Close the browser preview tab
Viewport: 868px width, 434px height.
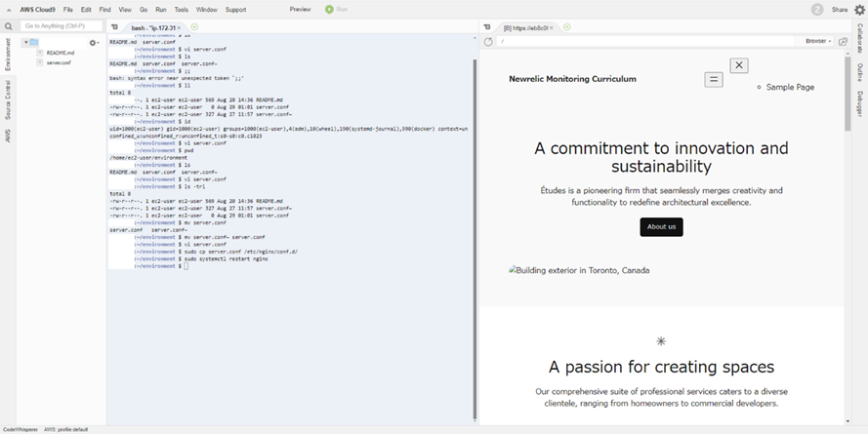pyautogui.click(x=552, y=27)
